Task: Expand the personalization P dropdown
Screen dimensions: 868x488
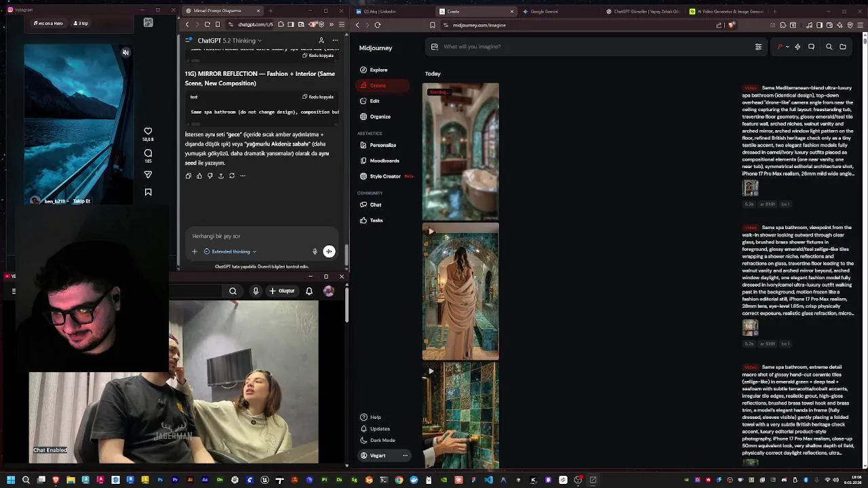Action: 783,47
